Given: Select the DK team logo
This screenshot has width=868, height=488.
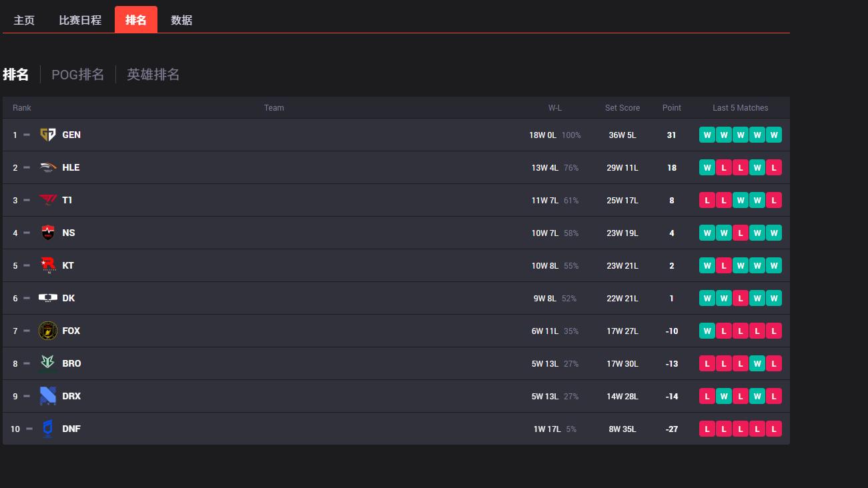Looking at the screenshot, I should [x=48, y=298].
